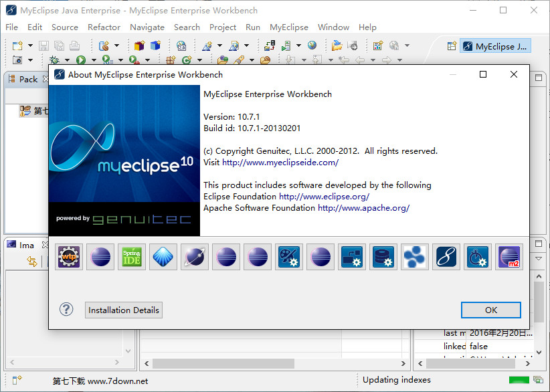The image size is (550, 392).
Task: Click the green Updating indexes progress bar
Action: tap(519, 381)
